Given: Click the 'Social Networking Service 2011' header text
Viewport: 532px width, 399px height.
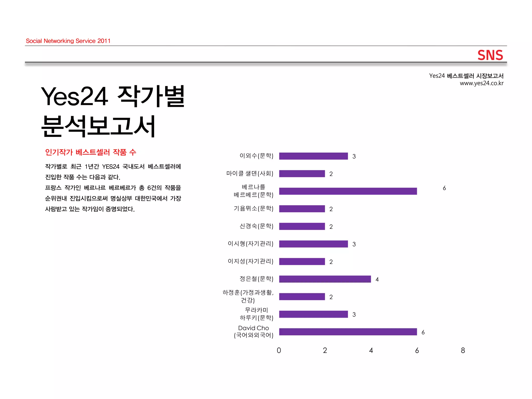Looking at the screenshot, I should click(x=68, y=41).
